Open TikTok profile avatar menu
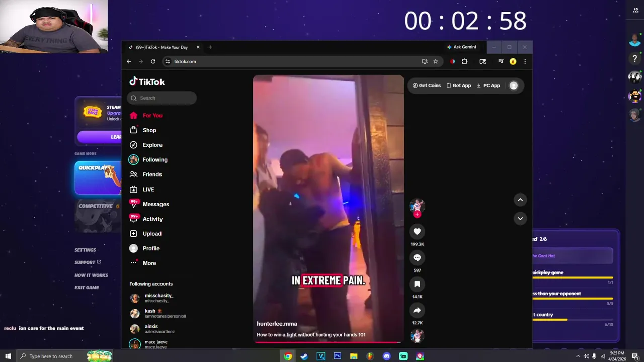 513,85
